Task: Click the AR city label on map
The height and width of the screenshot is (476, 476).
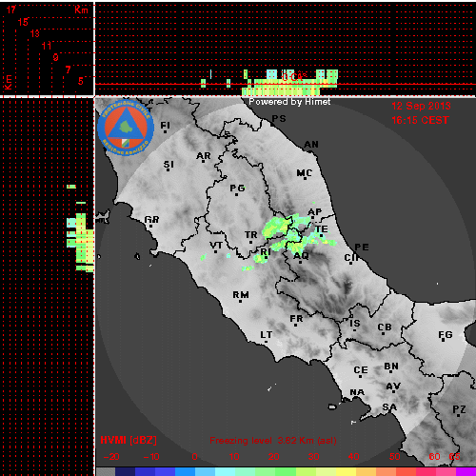Action: [204, 156]
